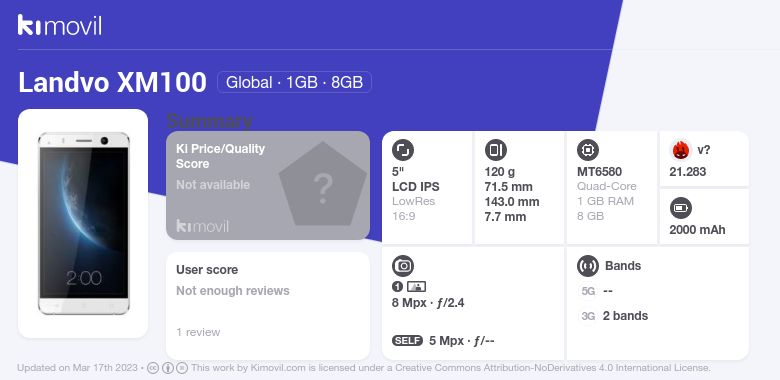
Task: Select the Global · 1GB · 8GB variant badge
Action: pyautogui.click(x=294, y=82)
